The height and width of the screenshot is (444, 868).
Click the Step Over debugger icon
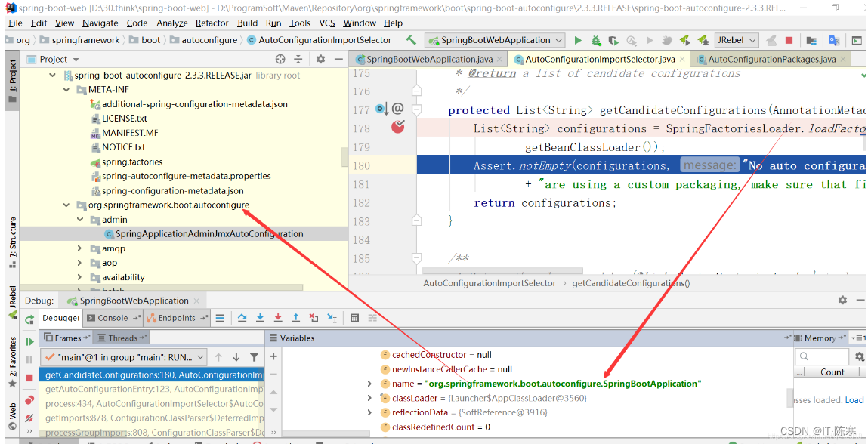(242, 318)
